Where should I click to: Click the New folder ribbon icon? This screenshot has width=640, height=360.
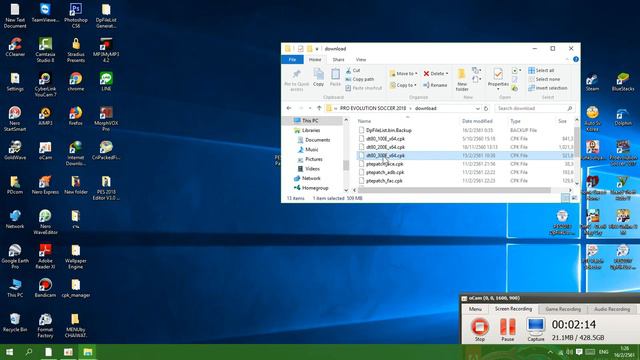[x=462, y=80]
